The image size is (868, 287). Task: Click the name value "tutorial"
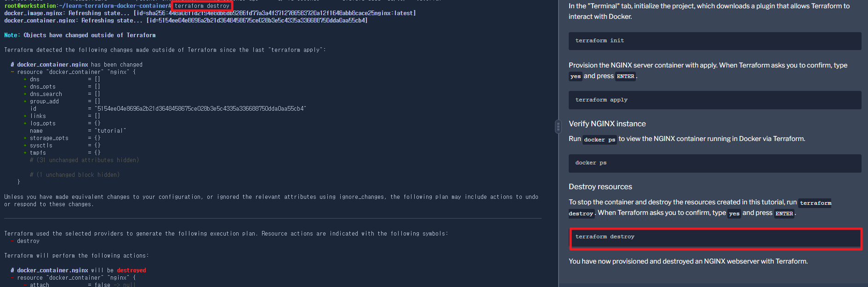pos(110,131)
